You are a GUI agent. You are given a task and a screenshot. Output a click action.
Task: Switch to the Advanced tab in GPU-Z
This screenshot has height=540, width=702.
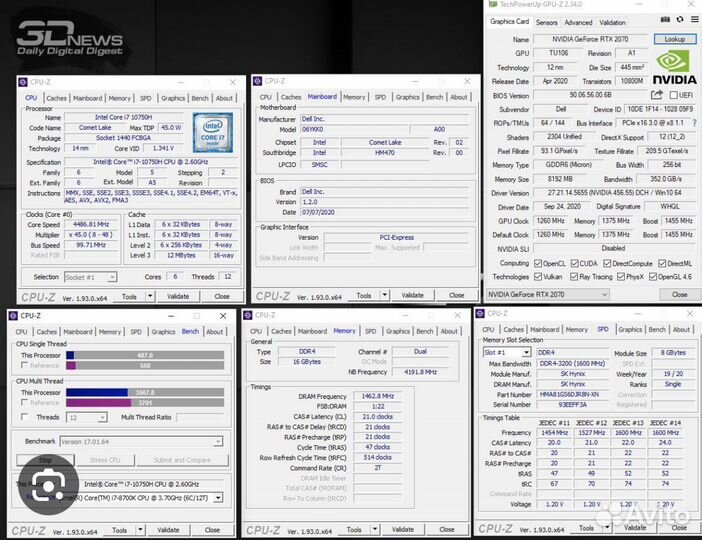pos(578,22)
